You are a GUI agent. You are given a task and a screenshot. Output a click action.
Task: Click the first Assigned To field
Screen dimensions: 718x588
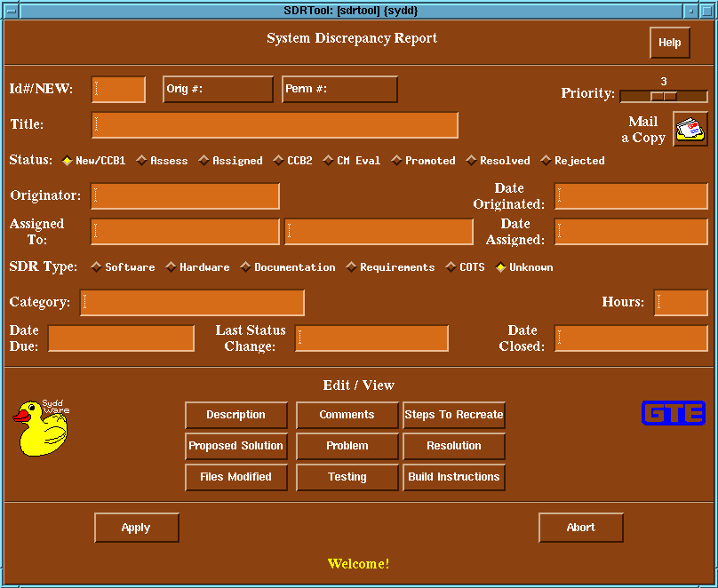pos(185,232)
